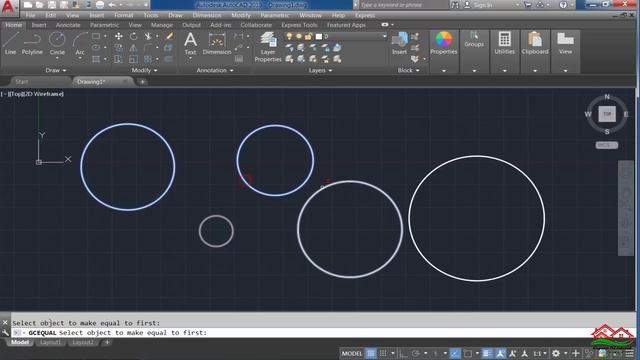Screen dimensions: 640x360
Task: Open the Clipboard panel
Action: tap(535, 43)
